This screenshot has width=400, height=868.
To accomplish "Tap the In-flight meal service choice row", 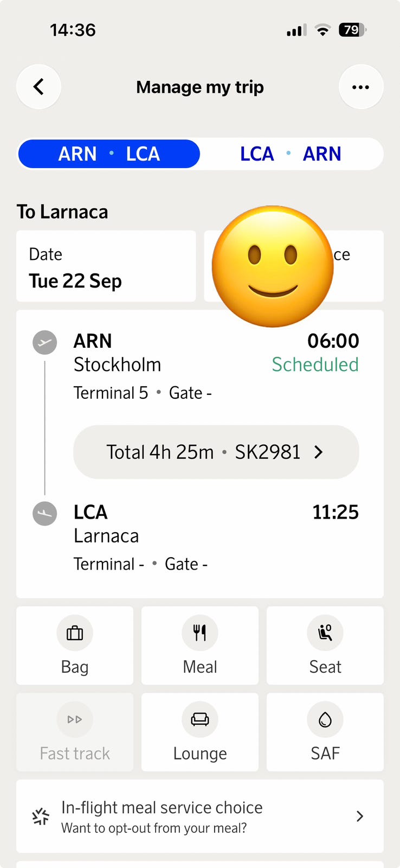I will click(200, 816).
